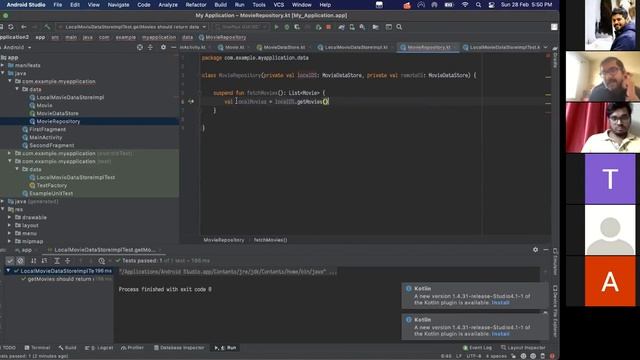Click the Sync/refresh icon in main toolbar
Screen dimensions: 640x360
11,27
